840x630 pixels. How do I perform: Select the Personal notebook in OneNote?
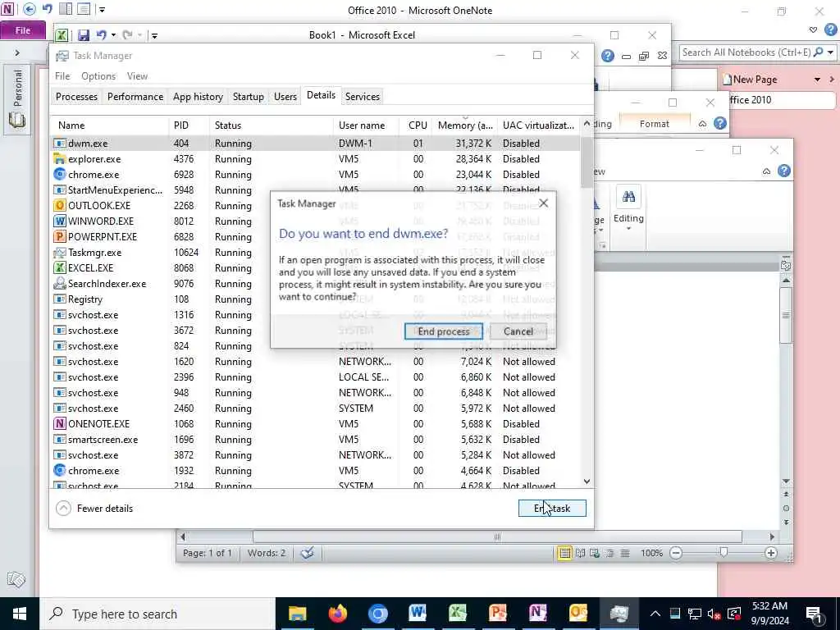point(17,98)
